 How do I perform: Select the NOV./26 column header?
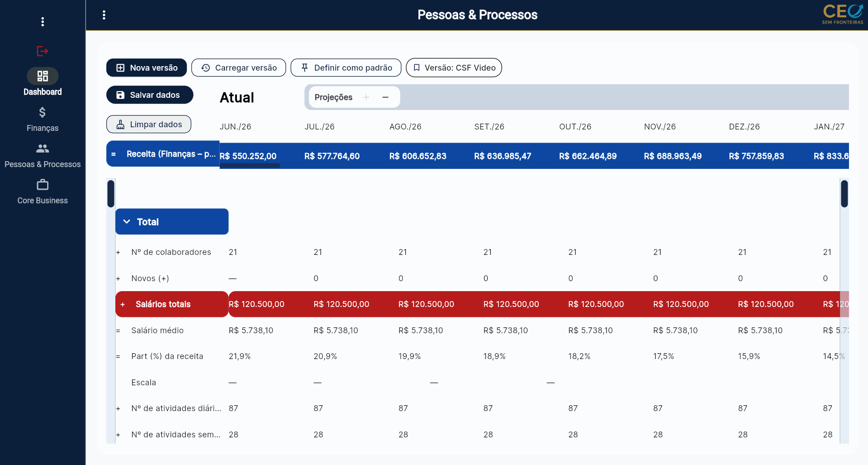[x=660, y=127]
